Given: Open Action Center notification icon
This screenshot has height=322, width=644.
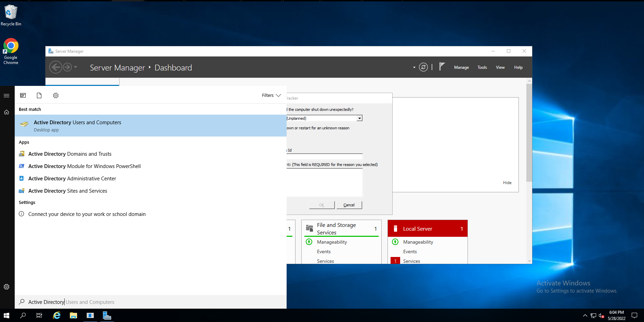Looking at the screenshot, I should point(634,315).
